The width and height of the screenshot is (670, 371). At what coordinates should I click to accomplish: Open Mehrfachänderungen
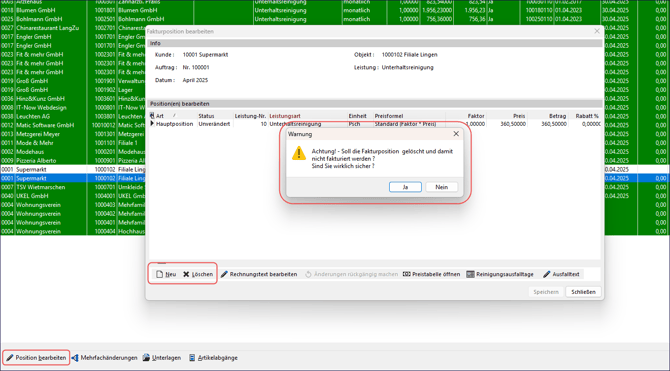click(x=105, y=358)
